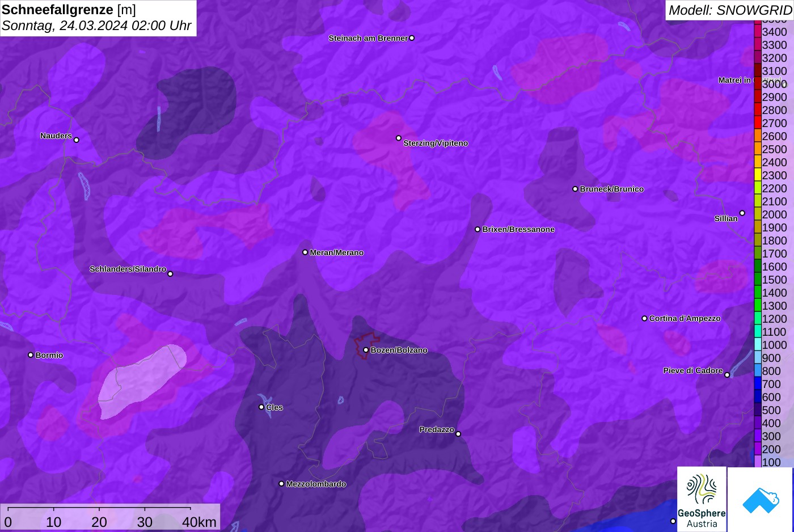The height and width of the screenshot is (532, 794).
Task: Click the 'Bruneck/Brunico' label text
Action: pyautogui.click(x=611, y=189)
